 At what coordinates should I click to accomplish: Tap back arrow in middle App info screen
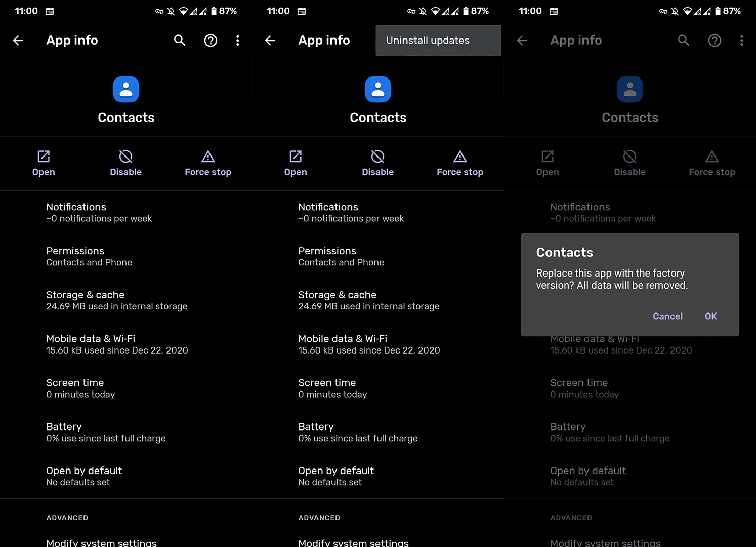270,41
